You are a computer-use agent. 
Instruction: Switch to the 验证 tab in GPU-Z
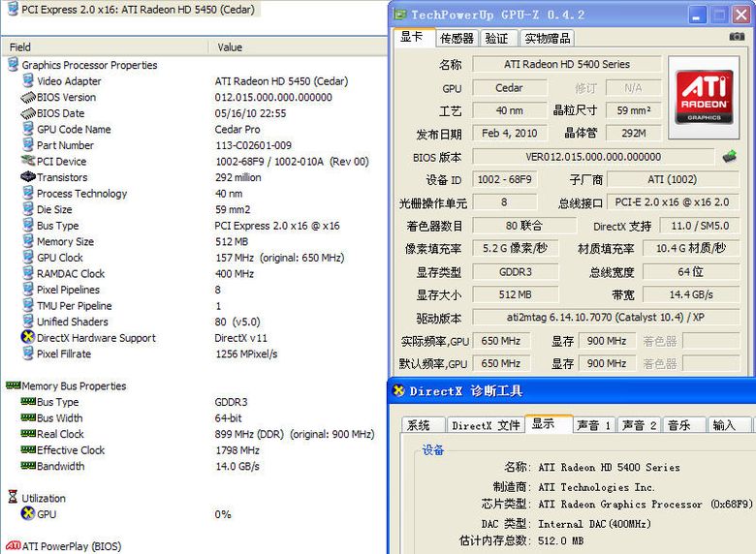[x=498, y=38]
